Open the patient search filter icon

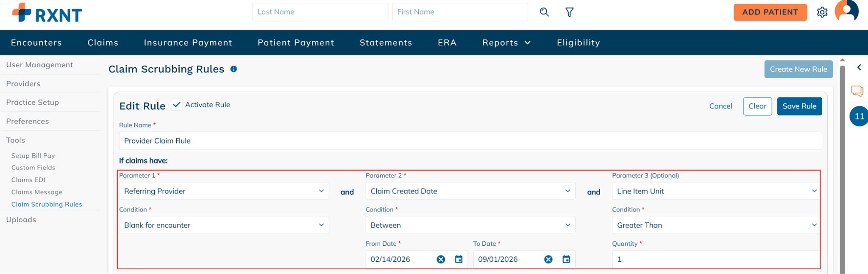click(570, 12)
